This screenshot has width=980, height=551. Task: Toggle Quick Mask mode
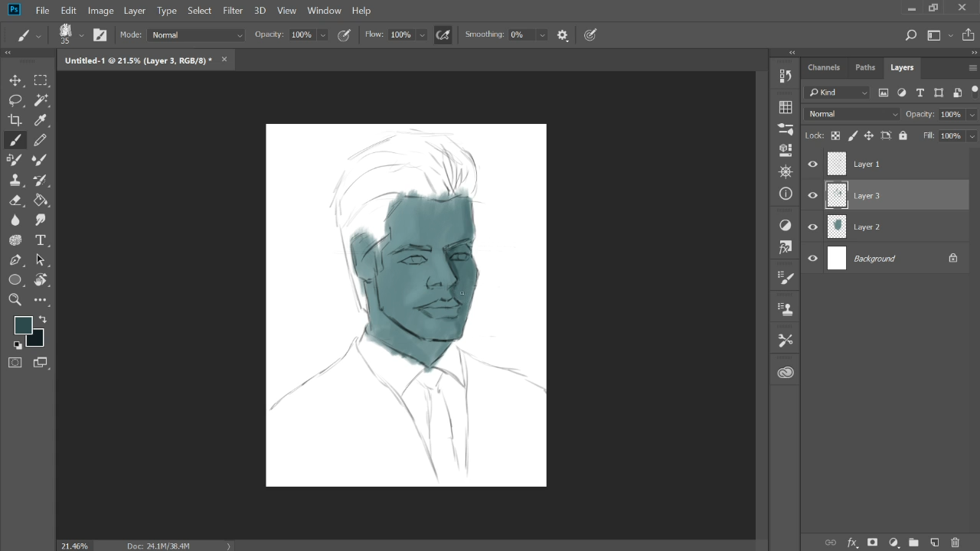pos(15,363)
